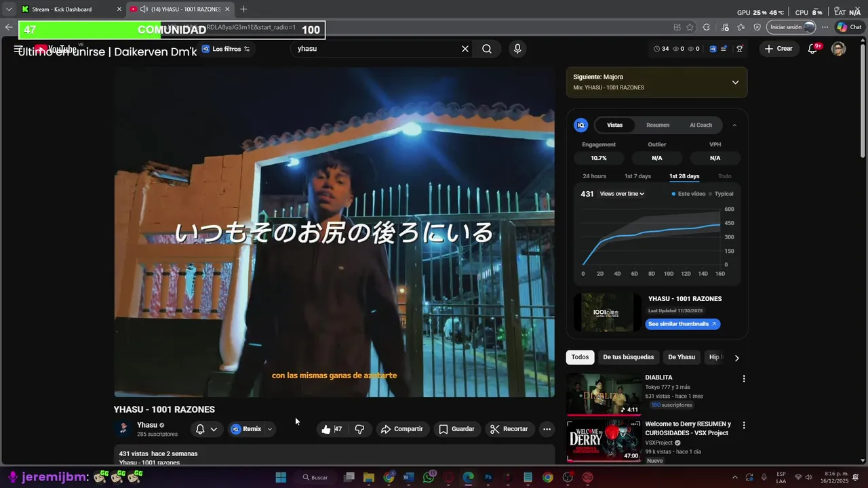Open the subscription bell notification dropdown
Screen dimensions: 868x488
[x=206, y=429]
